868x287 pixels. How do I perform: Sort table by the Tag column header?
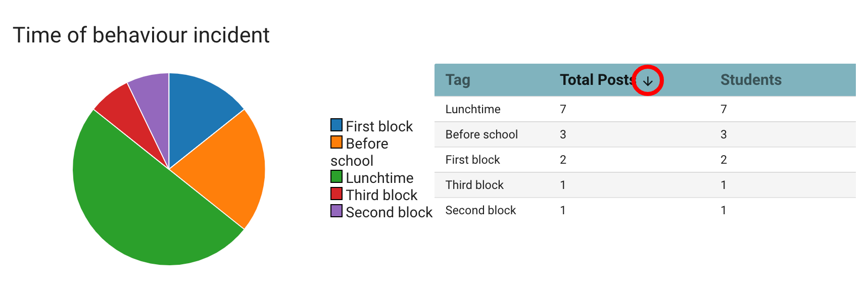coord(458,80)
